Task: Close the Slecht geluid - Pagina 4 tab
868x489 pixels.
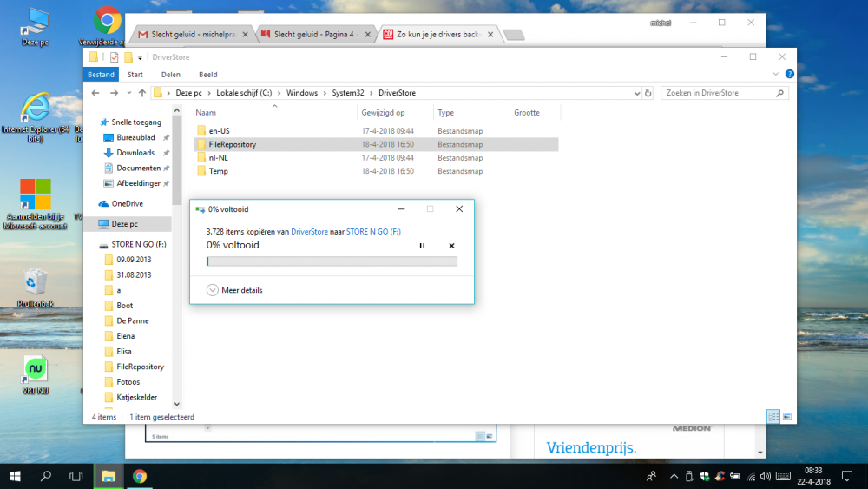Action: [367, 35]
